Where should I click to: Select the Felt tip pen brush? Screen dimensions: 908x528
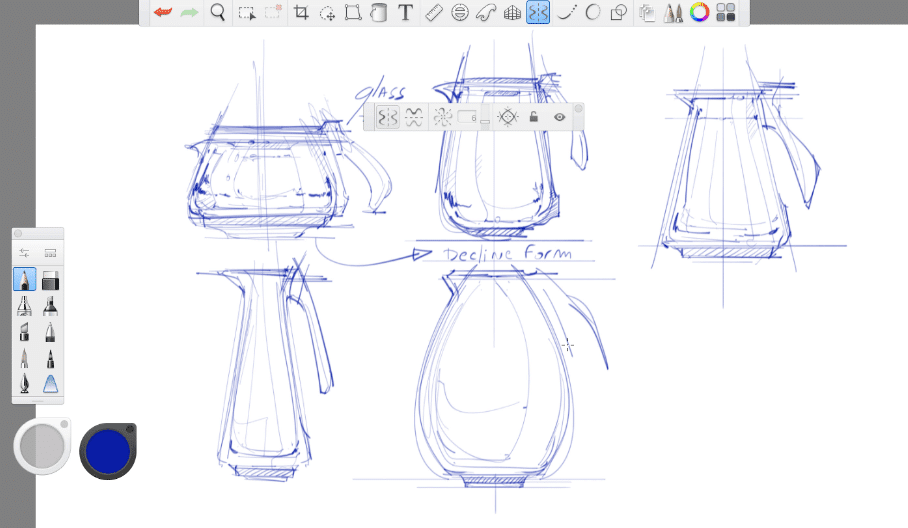click(50, 358)
